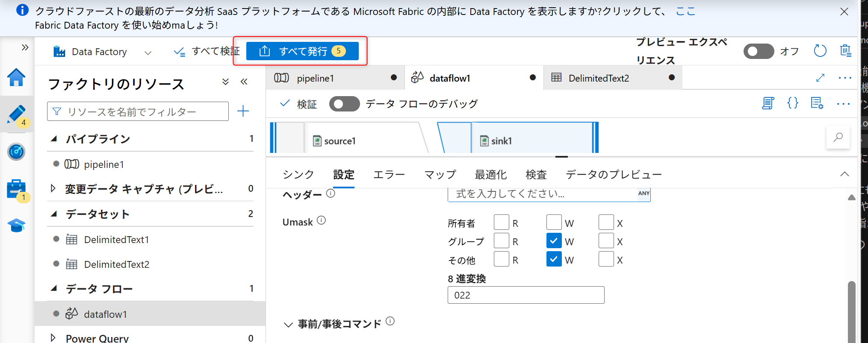Screen dimensions: 868x343
Task: Add a new resource with plus icon
Action: [x=243, y=111]
